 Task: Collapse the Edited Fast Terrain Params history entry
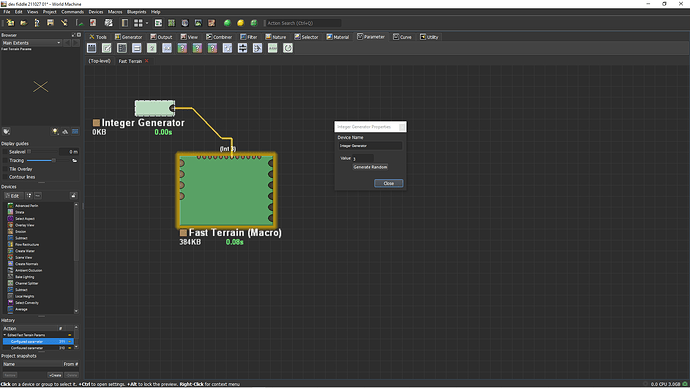(5, 335)
